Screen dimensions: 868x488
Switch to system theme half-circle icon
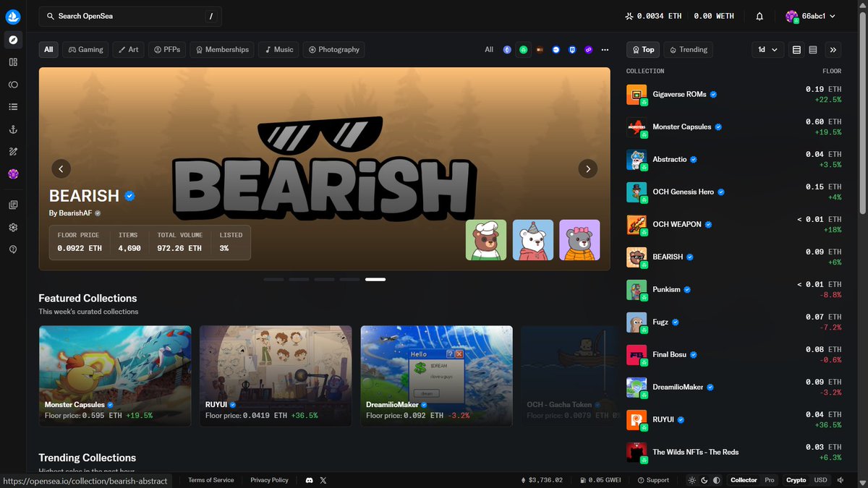717,480
